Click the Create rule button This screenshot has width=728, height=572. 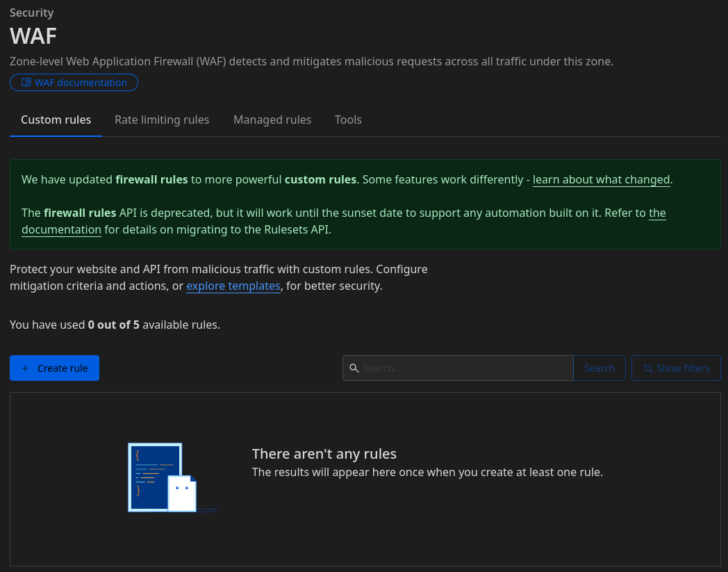pyautogui.click(x=54, y=368)
